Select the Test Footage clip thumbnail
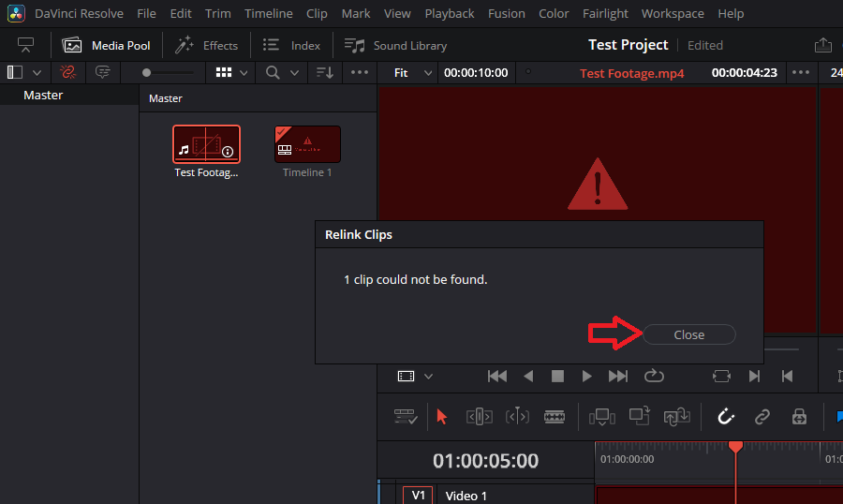Viewport: 843px width, 504px height. [206, 143]
